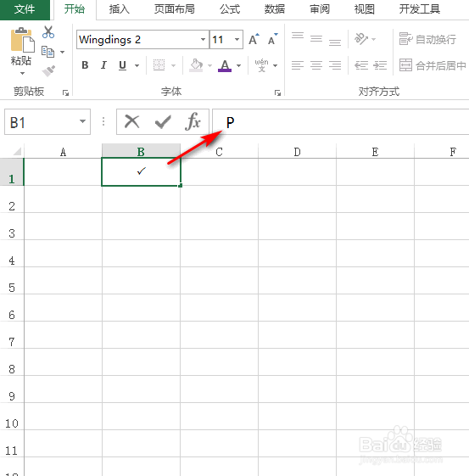Click the Cut scissors icon
The width and height of the screenshot is (469, 476).
(x=48, y=32)
